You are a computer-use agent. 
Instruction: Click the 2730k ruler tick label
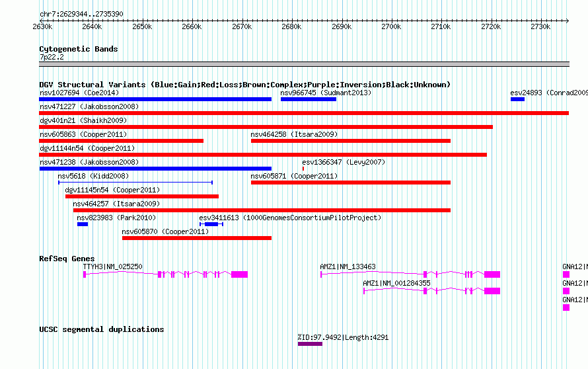(x=540, y=26)
